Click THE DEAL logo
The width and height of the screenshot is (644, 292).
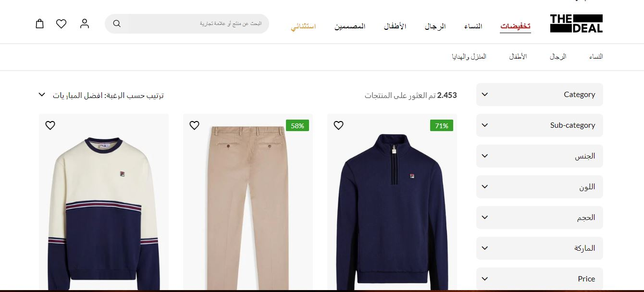click(576, 24)
